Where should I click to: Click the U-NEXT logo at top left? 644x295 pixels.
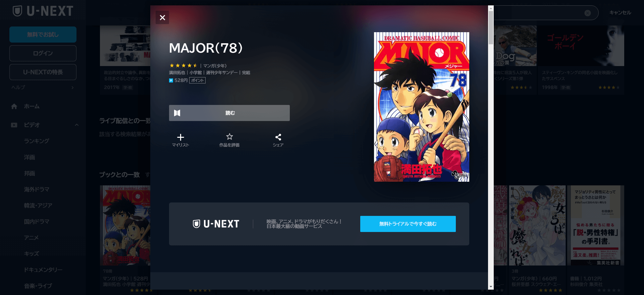coord(43,11)
